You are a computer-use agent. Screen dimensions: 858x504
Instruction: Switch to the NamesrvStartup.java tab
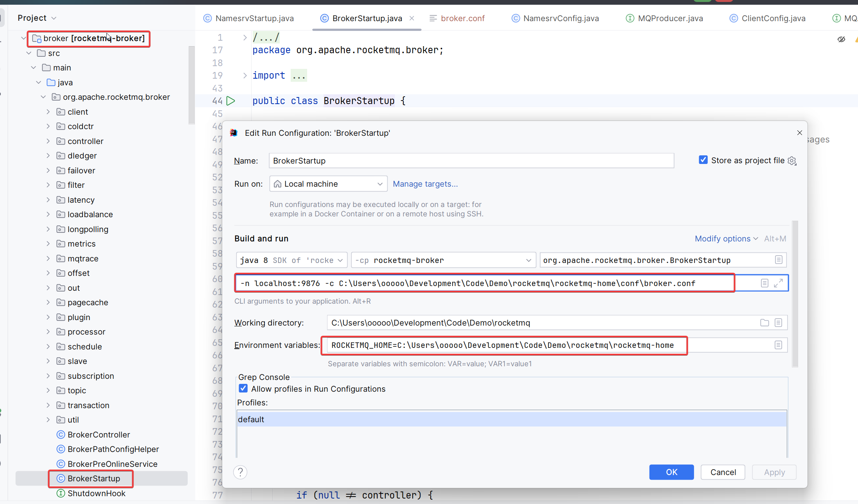click(x=248, y=18)
